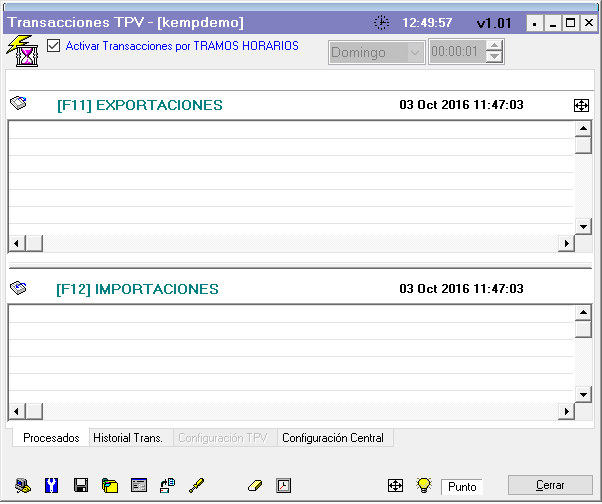Click the light bulb icon
The width and height of the screenshot is (602, 504).
click(424, 485)
